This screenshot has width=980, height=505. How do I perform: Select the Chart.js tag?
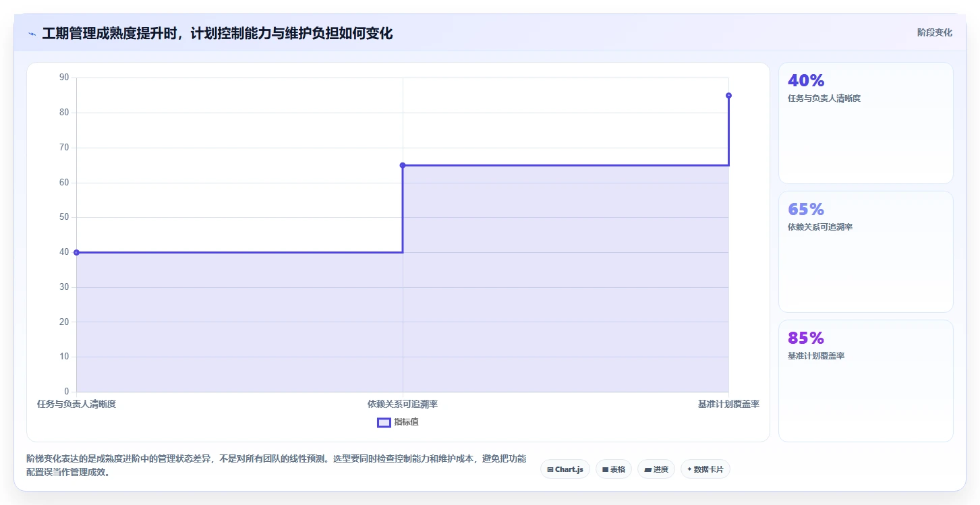(565, 469)
